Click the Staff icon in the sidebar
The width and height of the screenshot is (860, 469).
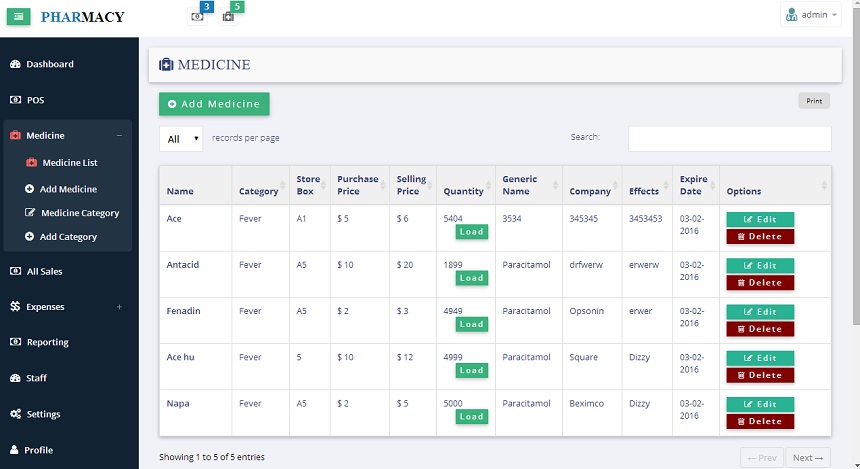(15, 378)
